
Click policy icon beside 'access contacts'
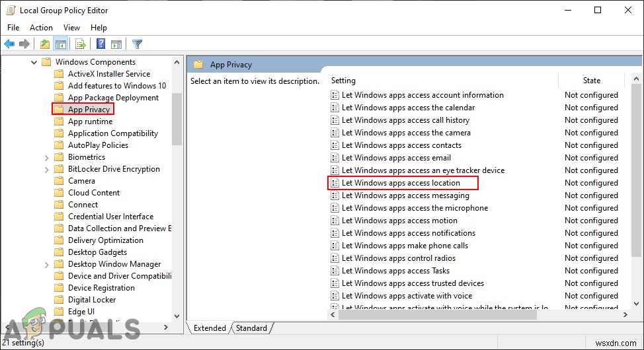(335, 145)
